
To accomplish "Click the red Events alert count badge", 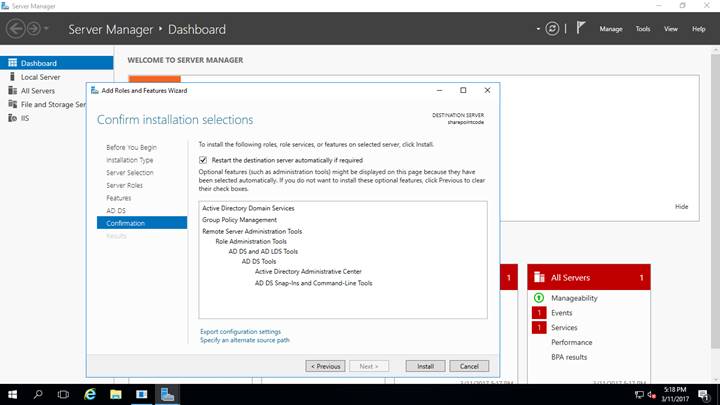I will click(x=539, y=313).
